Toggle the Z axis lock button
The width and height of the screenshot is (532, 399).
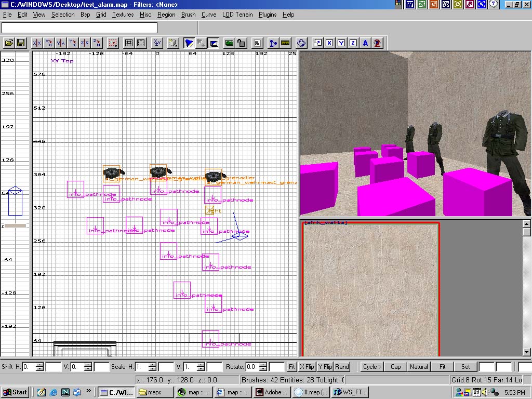353,43
